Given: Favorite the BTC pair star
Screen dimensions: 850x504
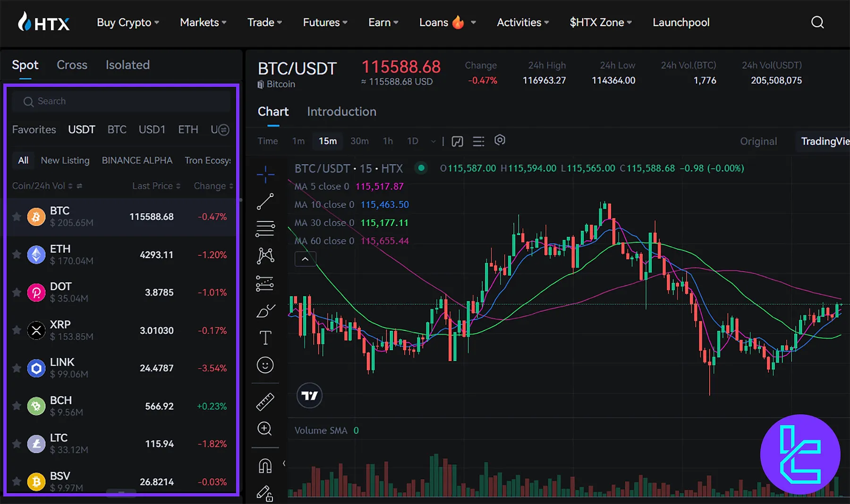Looking at the screenshot, I should [17, 217].
